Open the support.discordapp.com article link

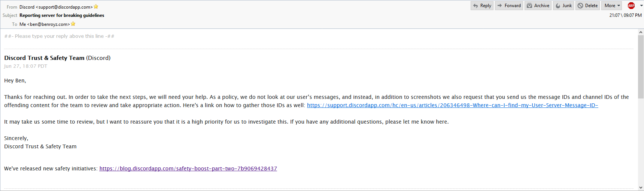pos(452,105)
